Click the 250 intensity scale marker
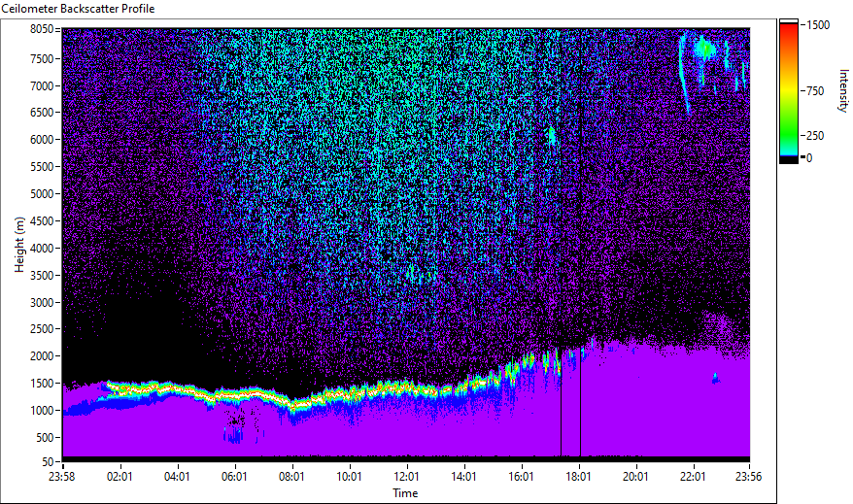 pyautogui.click(x=815, y=136)
